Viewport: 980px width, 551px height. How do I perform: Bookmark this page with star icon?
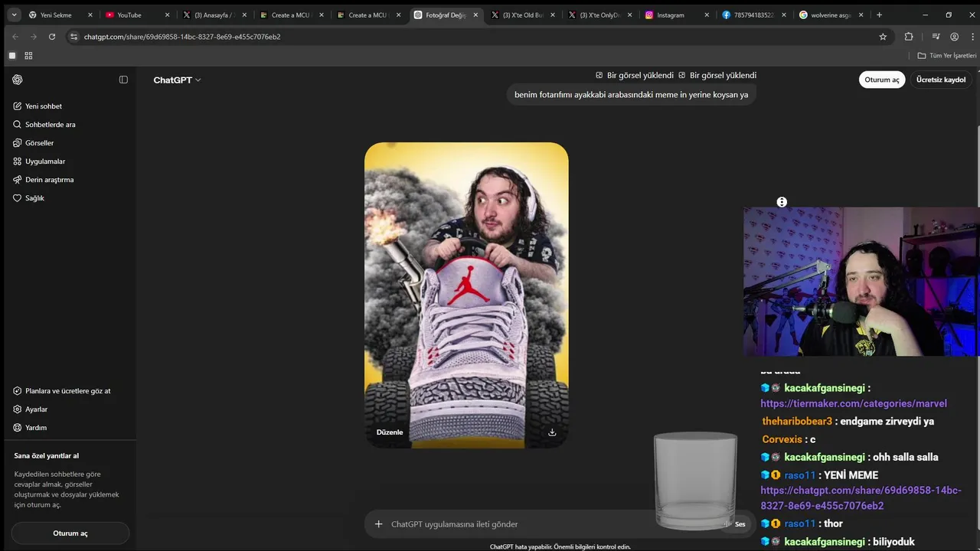883,37
